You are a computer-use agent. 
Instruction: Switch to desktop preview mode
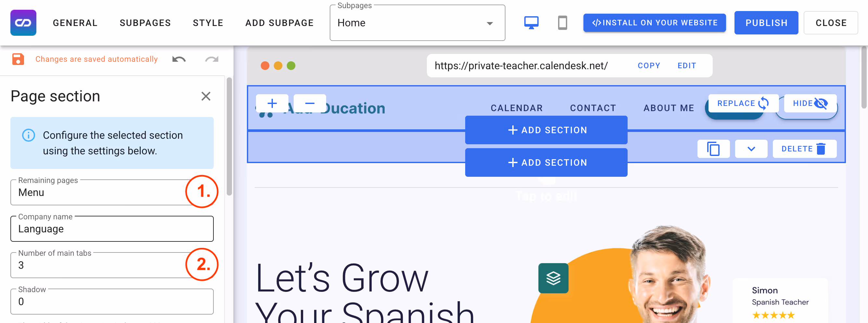click(x=531, y=23)
